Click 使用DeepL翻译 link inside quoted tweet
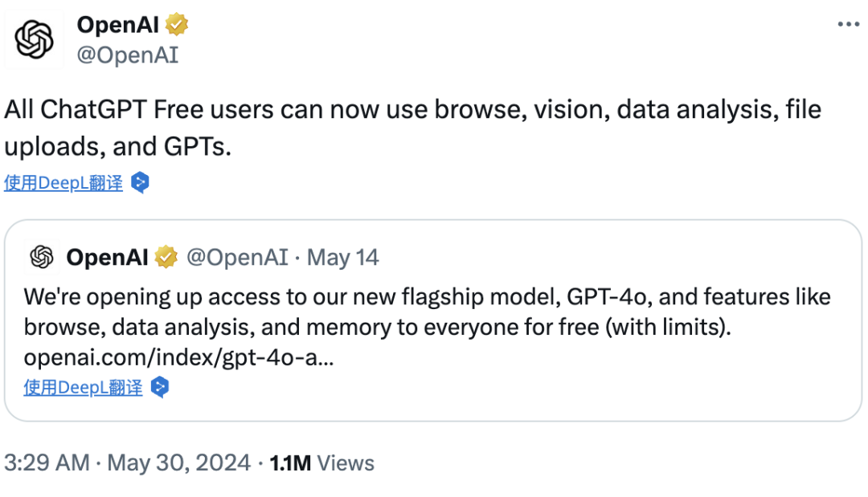This screenshot has height=497, width=868. click(x=83, y=387)
